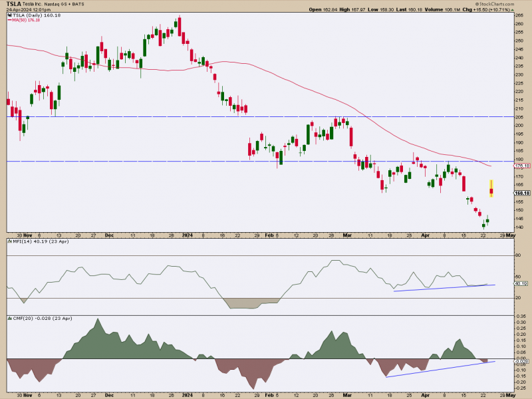Click the 0.35 label on CMF axis
532x399 pixels.
(521, 316)
